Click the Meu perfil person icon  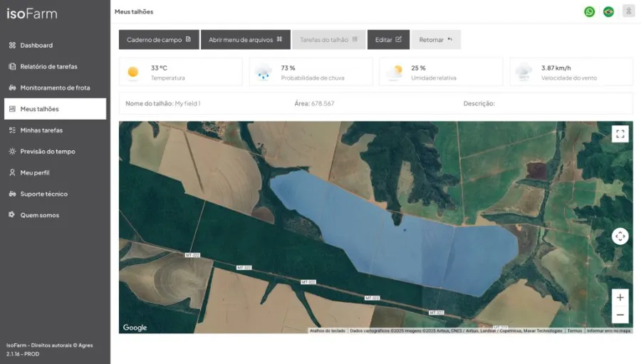point(12,173)
